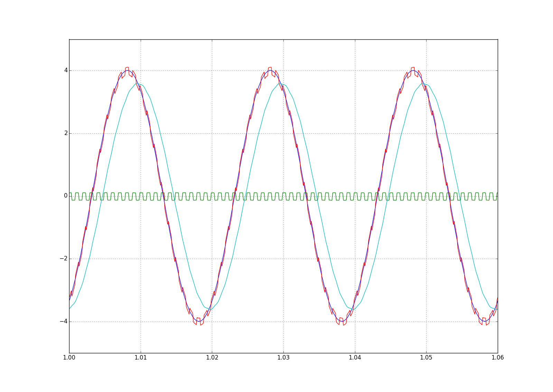Click the first trough of the red curve

pyautogui.click(x=201, y=324)
